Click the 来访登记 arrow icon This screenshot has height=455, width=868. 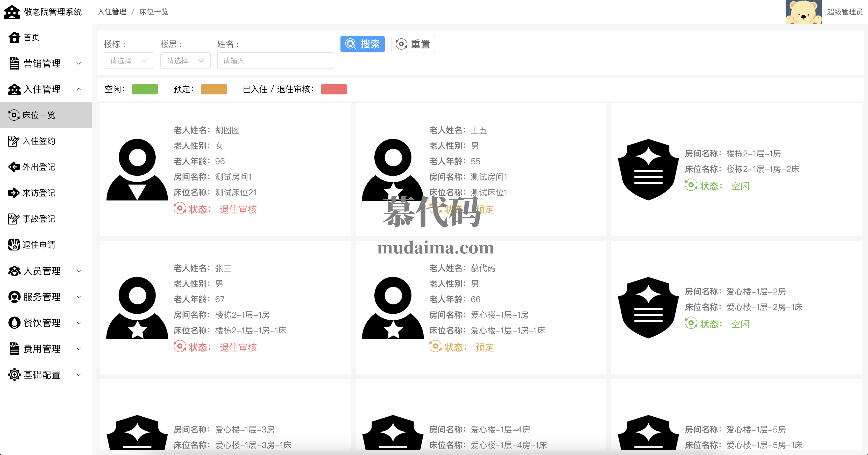(x=14, y=193)
